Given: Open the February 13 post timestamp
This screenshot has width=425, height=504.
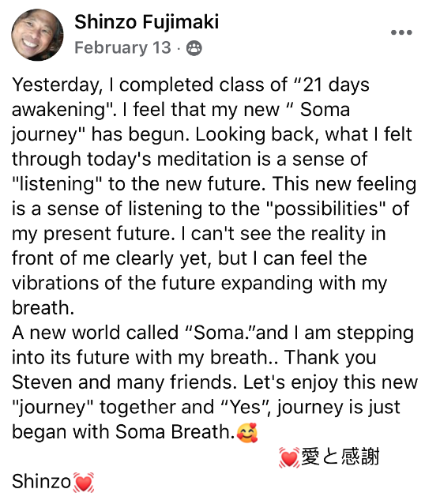Looking at the screenshot, I should (122, 48).
